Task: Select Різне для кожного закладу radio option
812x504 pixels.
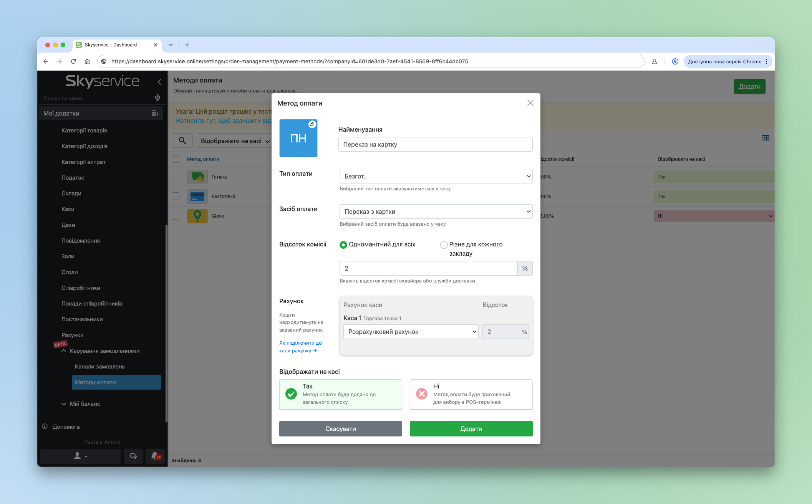Action: (x=444, y=245)
